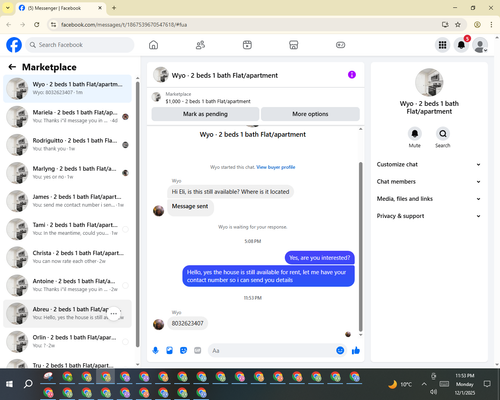Open the purple conversation info icon
The height and width of the screenshot is (400, 500).
352,75
